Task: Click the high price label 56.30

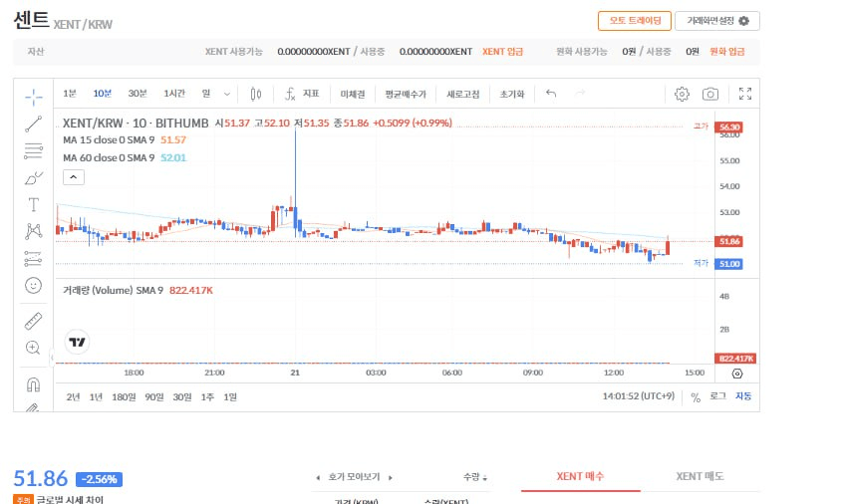Action: coord(728,127)
